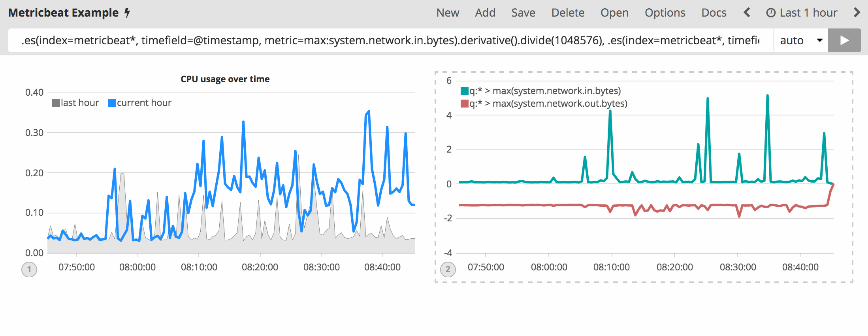Run the expression with the play button
The height and width of the screenshot is (336, 868).
point(844,40)
